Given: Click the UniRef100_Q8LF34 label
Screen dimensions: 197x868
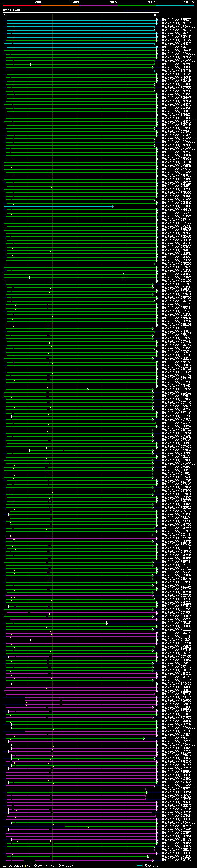Looking at the screenshot, I should coord(177,240).
